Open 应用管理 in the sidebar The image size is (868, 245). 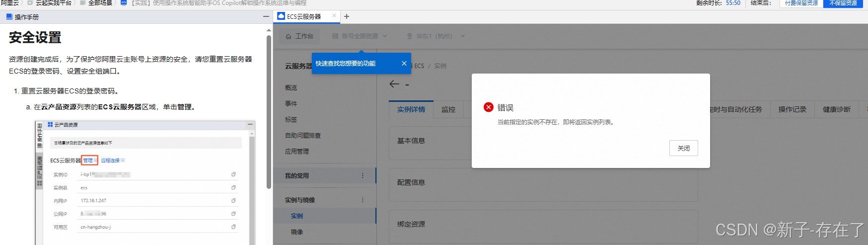pos(297,152)
